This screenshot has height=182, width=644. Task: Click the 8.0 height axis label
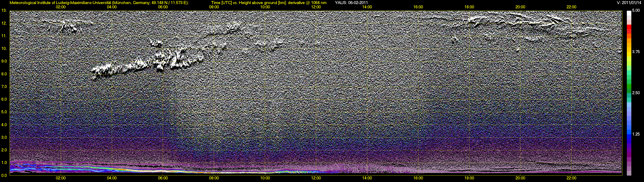click(4, 74)
